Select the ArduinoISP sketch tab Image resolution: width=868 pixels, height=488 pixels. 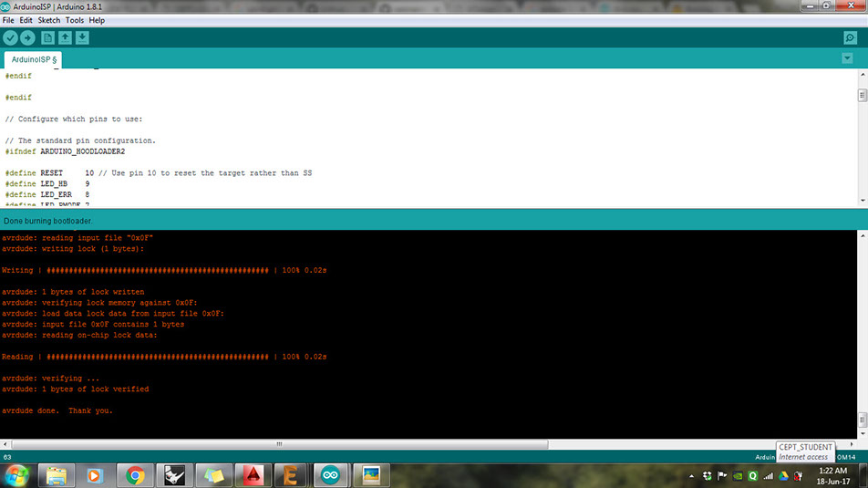click(34, 59)
